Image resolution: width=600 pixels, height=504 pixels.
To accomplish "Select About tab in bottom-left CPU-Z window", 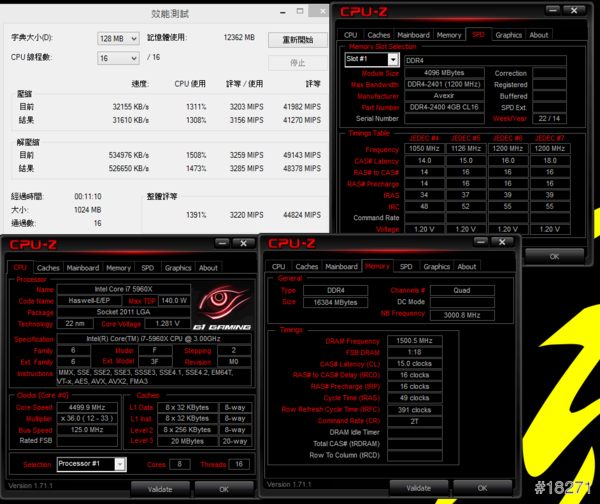I will tap(208, 268).
